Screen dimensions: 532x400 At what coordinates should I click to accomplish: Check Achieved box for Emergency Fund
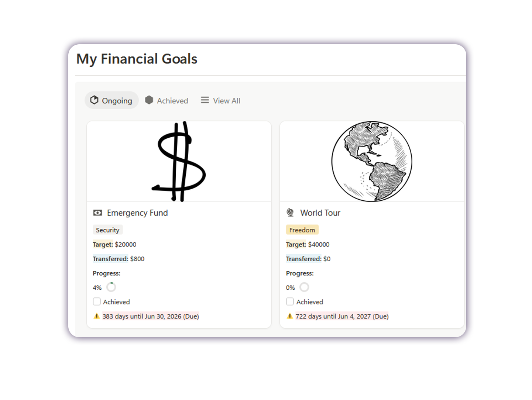click(97, 302)
